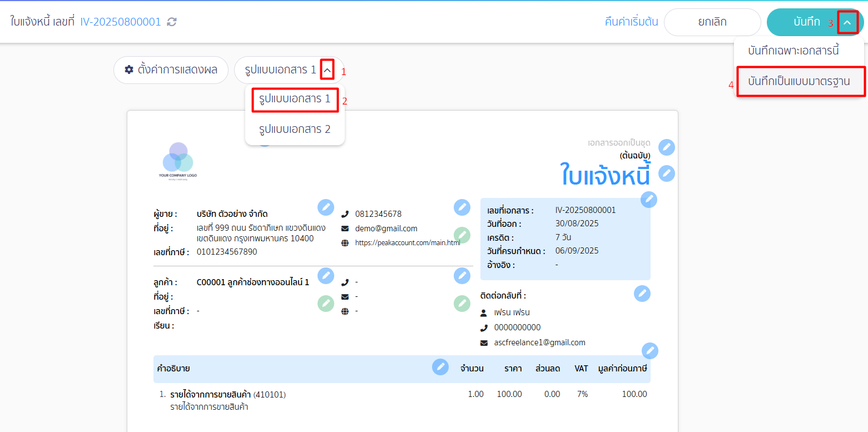Click green pencil beside customer เลขที่ภาษี row
Screen dimensions: 868x432
tap(326, 304)
